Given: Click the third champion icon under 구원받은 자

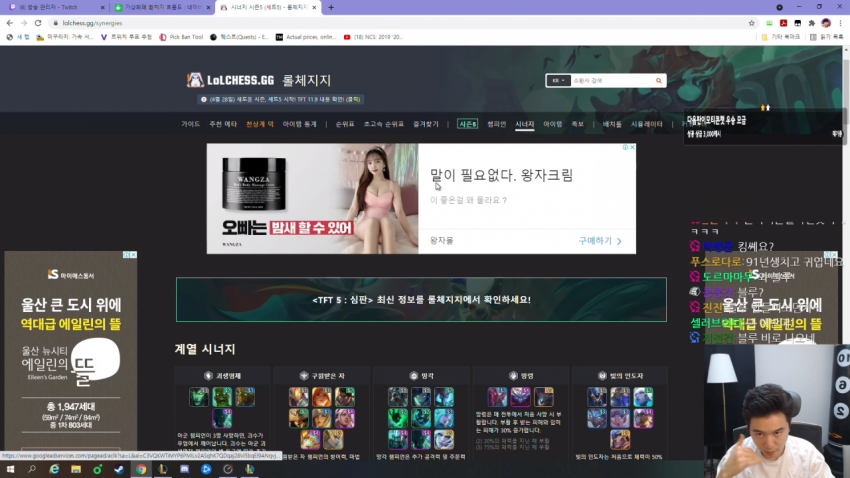Looking at the screenshot, I should [344, 397].
